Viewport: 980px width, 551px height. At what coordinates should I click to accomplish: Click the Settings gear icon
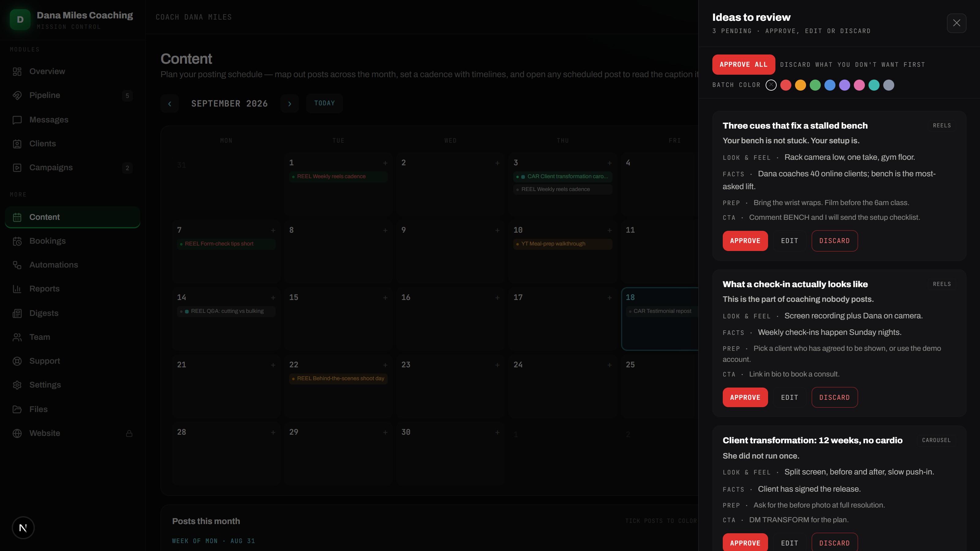point(17,385)
